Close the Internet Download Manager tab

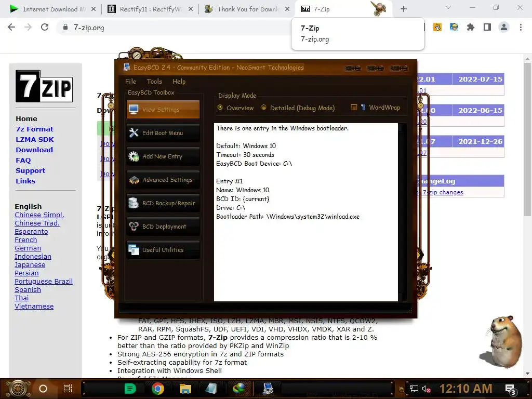click(94, 9)
